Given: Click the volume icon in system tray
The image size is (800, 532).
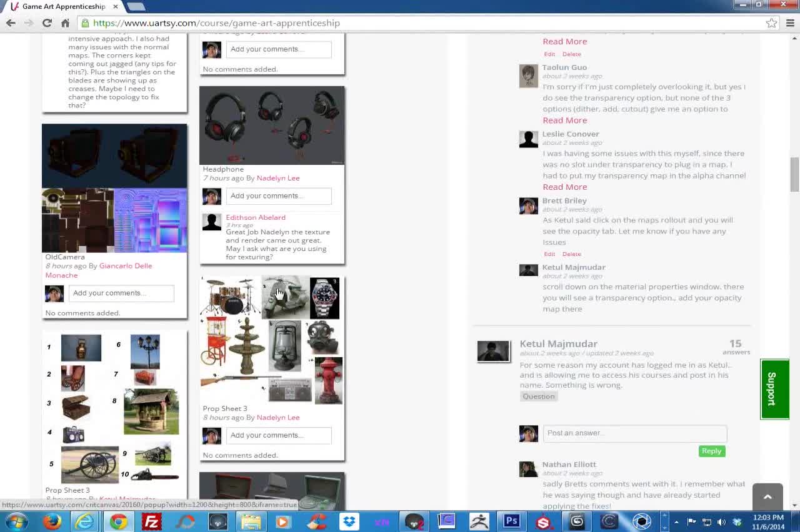Looking at the screenshot, I should coord(721,522).
